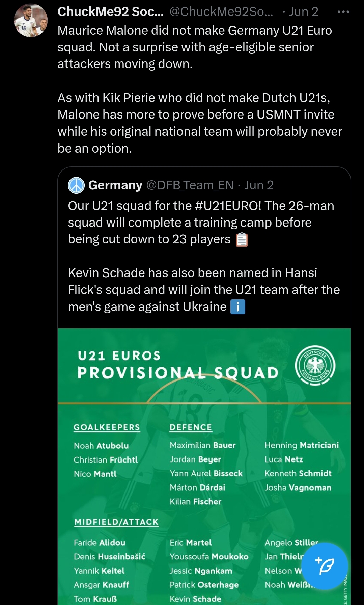364x605 pixels.
Task: Click the GOALKEEPERS heading in squad graphic
Action: coord(107,427)
